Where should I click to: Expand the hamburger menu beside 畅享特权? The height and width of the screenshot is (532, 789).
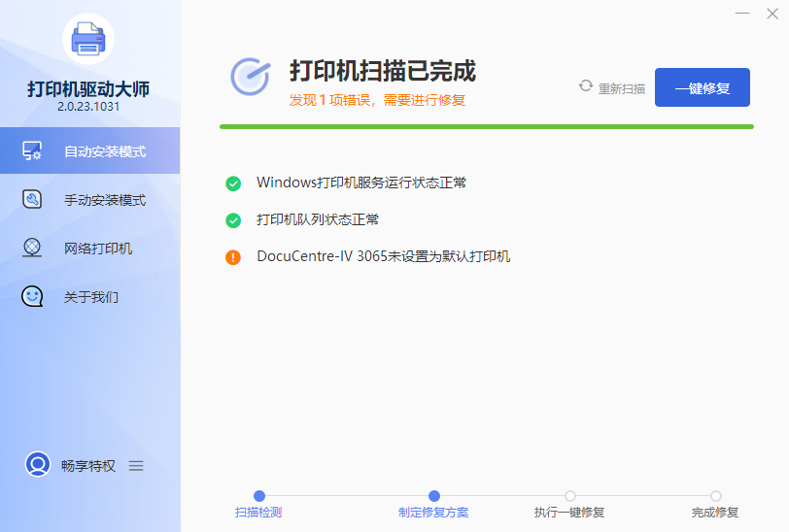[x=136, y=466]
